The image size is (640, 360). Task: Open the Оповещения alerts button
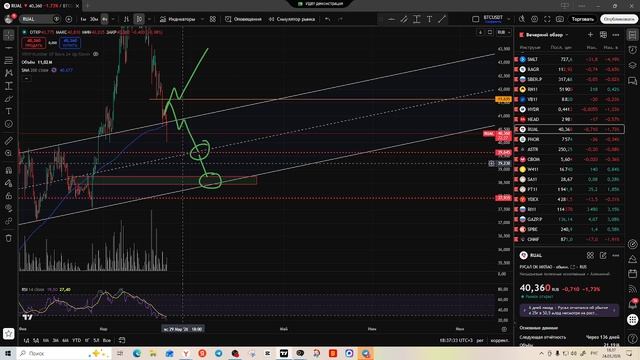(x=243, y=19)
